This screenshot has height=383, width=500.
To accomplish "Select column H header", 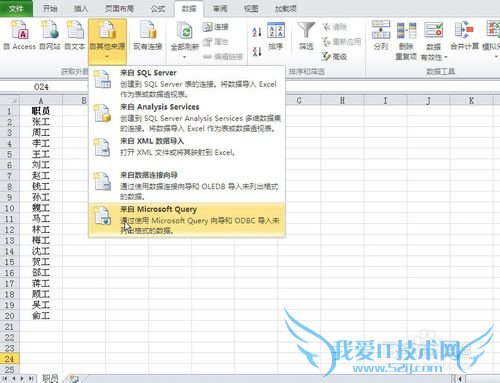I will [342, 100].
